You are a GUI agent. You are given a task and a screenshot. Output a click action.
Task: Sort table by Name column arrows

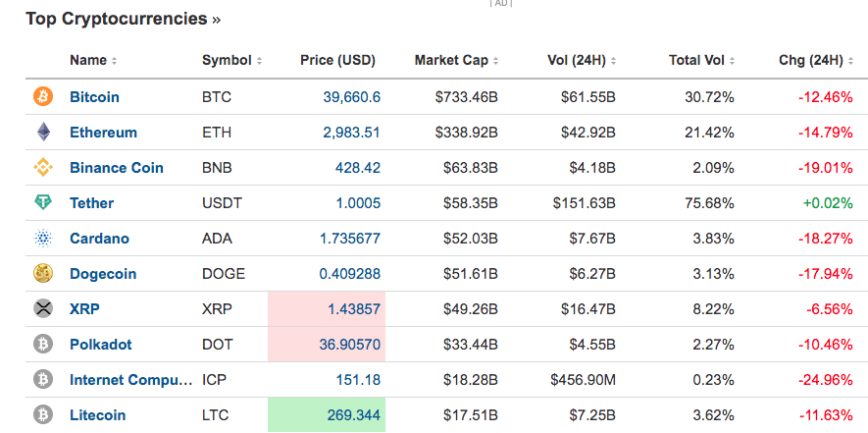114,61
